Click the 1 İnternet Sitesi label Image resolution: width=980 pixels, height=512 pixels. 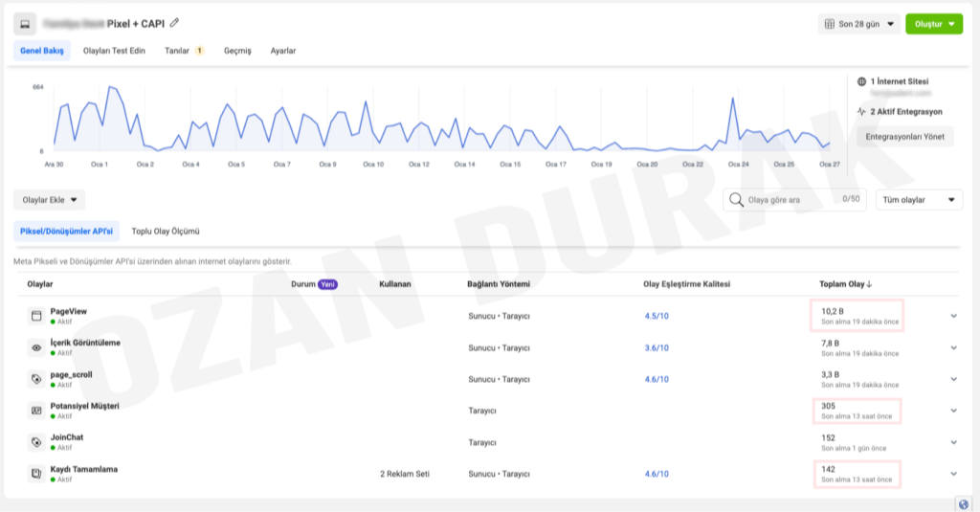click(x=900, y=81)
